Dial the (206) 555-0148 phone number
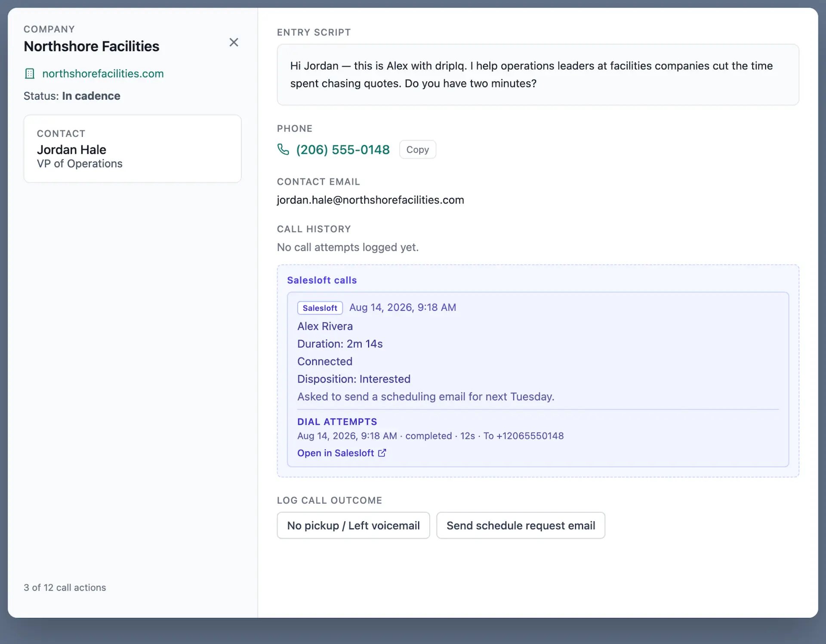Viewport: 826px width, 644px height. click(x=343, y=150)
